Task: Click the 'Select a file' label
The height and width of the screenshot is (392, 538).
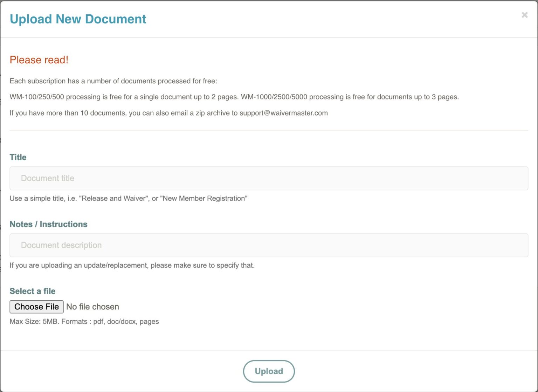Action: (32, 291)
